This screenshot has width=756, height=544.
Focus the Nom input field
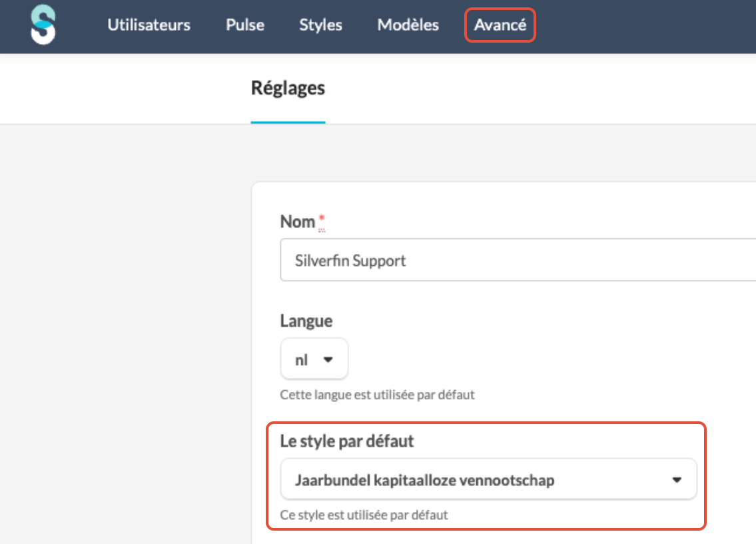(x=513, y=260)
